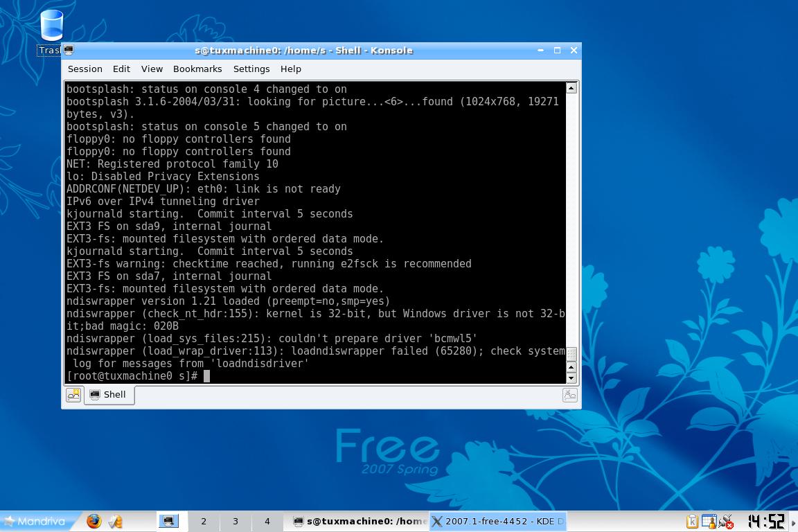The image size is (798, 532).
Task: Click the 'lo: Disabled Privacy Extensions' line
Action: coord(163,176)
